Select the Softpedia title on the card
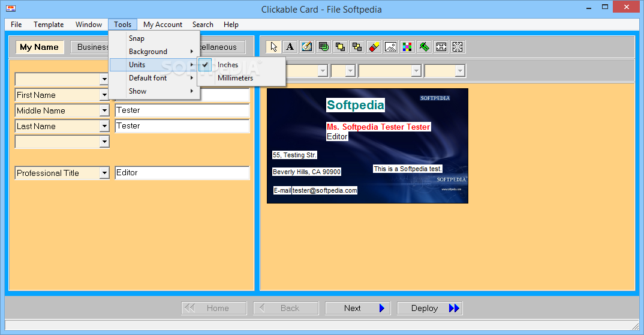This screenshot has height=335, width=644. (356, 105)
